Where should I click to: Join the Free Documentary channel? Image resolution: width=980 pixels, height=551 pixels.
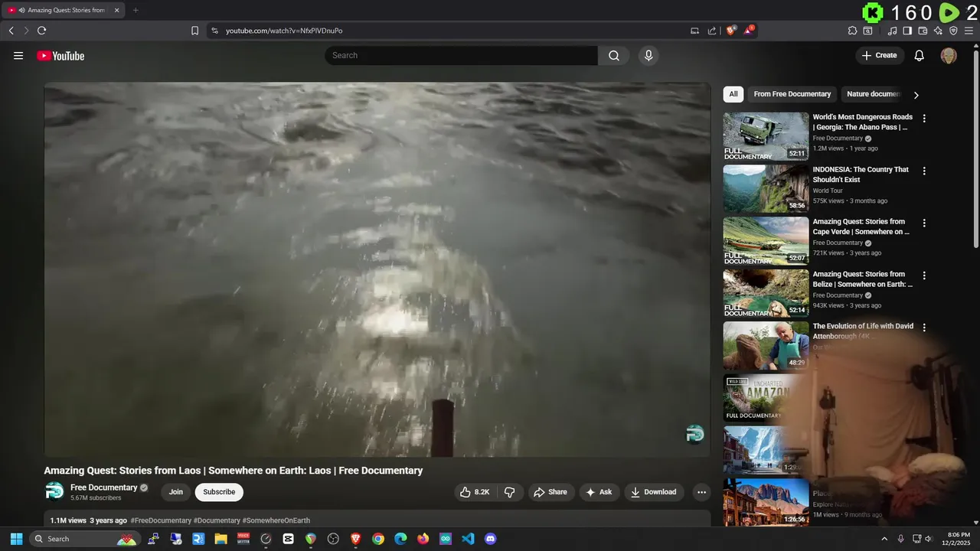(x=176, y=492)
